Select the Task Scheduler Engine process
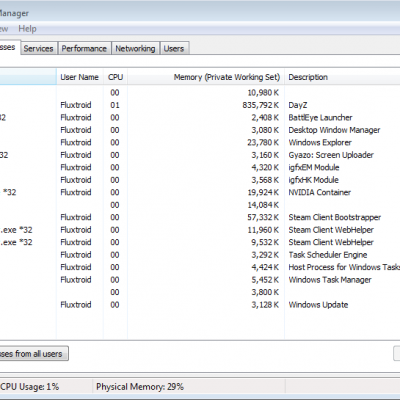The height and width of the screenshot is (400, 400). (x=200, y=255)
